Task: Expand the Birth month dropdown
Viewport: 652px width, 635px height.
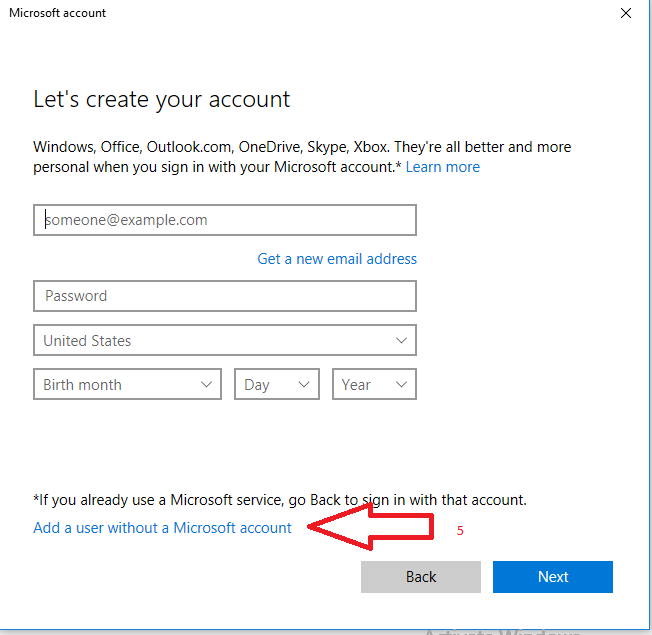Action: 127,384
